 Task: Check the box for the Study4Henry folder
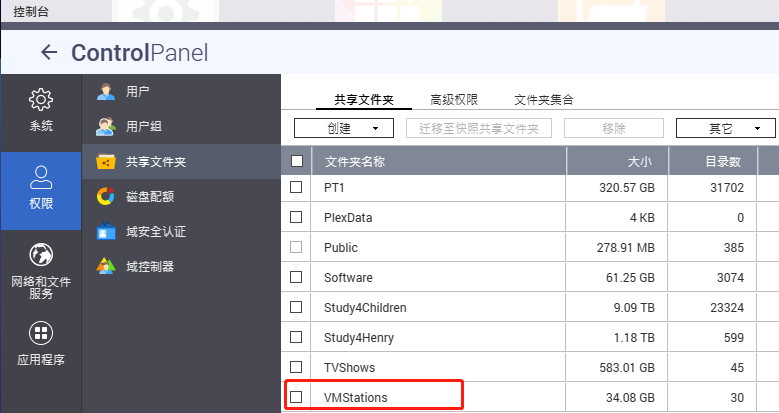pyautogui.click(x=296, y=337)
